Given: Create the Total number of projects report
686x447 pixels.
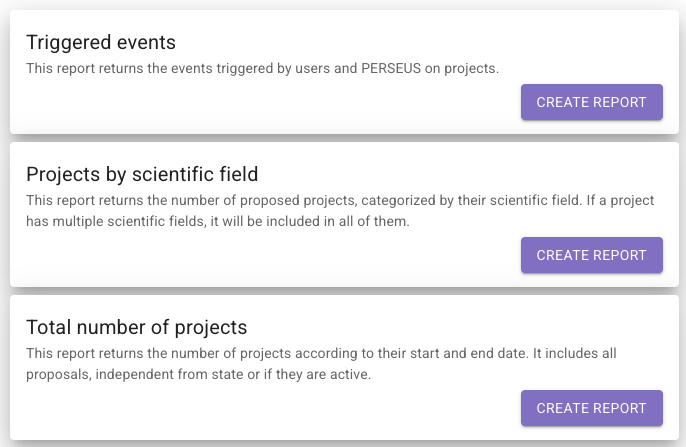Looking at the screenshot, I should tap(591, 408).
